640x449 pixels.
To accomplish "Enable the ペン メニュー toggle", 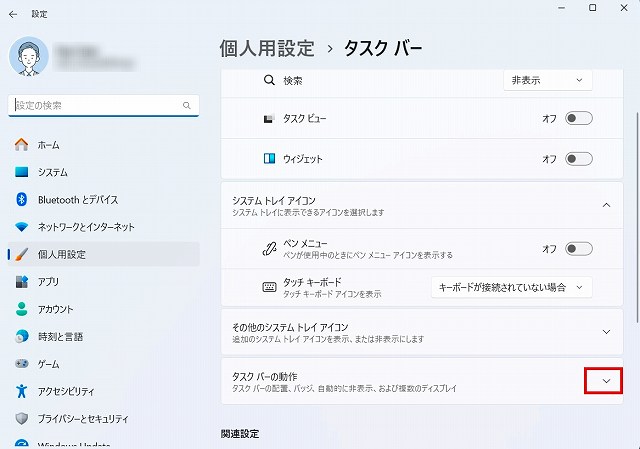I will (578, 249).
